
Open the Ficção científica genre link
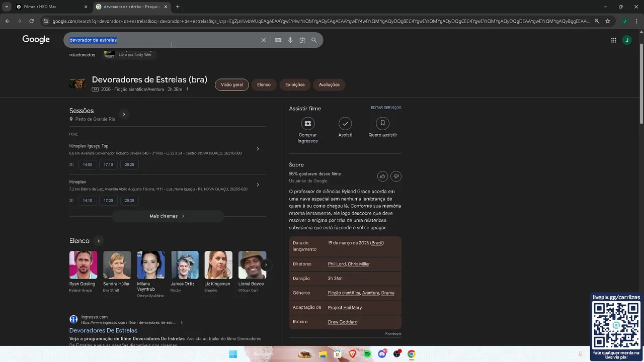pos(344,293)
